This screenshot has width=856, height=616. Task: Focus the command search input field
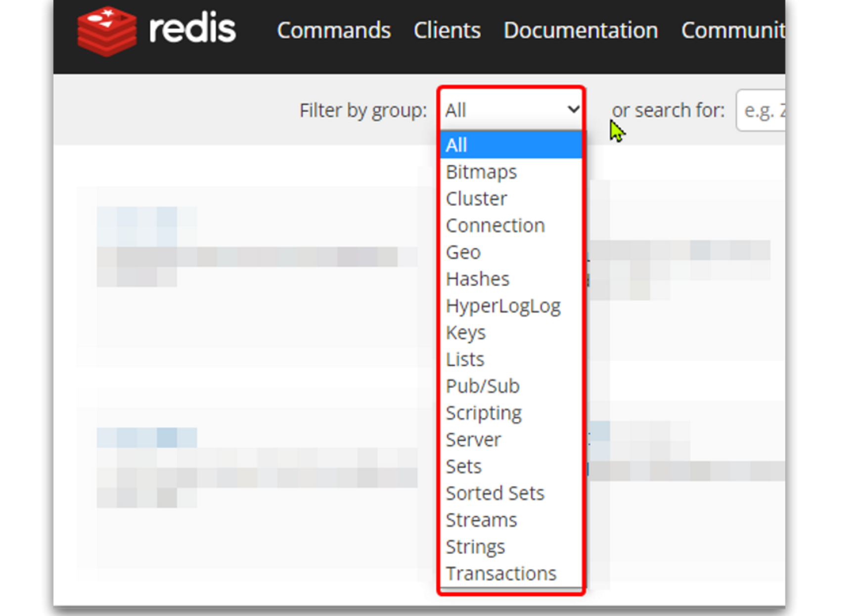(761, 110)
